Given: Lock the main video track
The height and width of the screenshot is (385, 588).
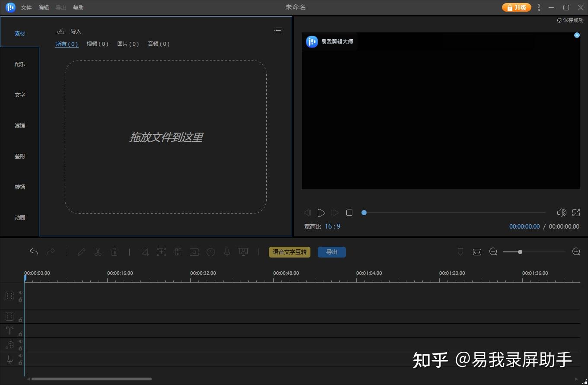Looking at the screenshot, I should coord(20,299).
